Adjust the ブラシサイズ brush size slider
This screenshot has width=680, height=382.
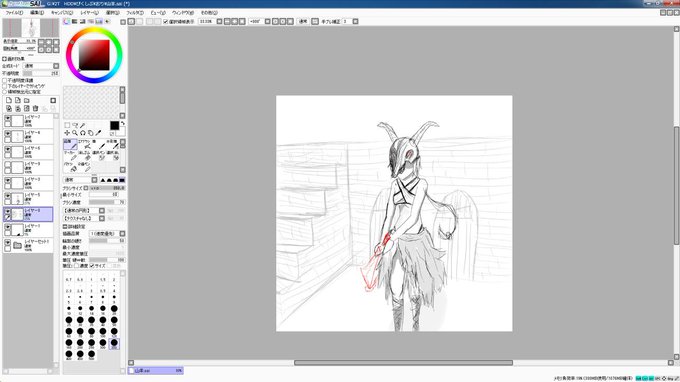point(107,188)
